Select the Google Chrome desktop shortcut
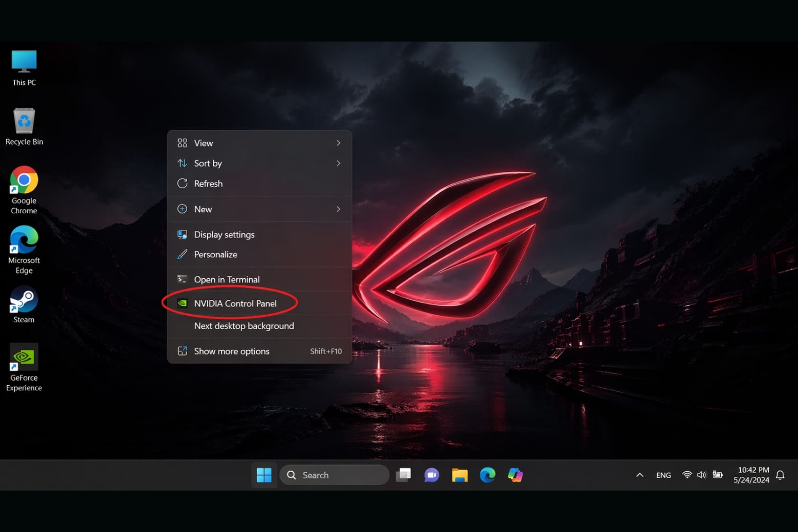 pyautogui.click(x=24, y=190)
